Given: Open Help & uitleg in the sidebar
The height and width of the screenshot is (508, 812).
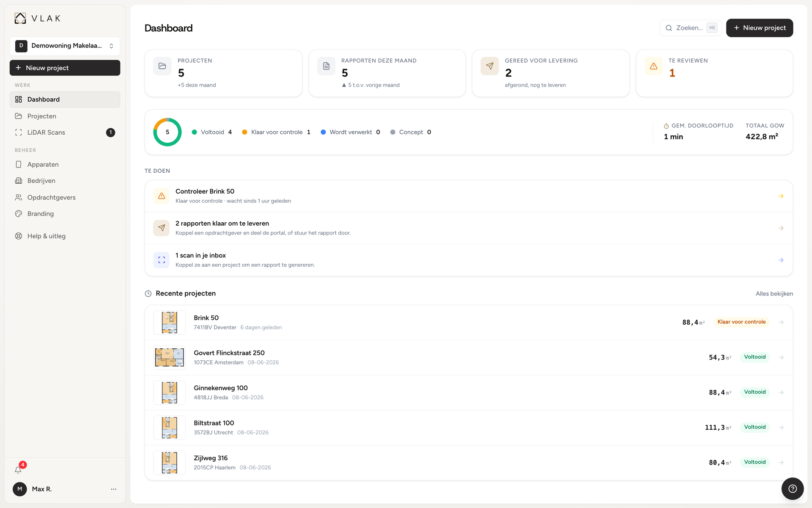Looking at the screenshot, I should pos(65,236).
